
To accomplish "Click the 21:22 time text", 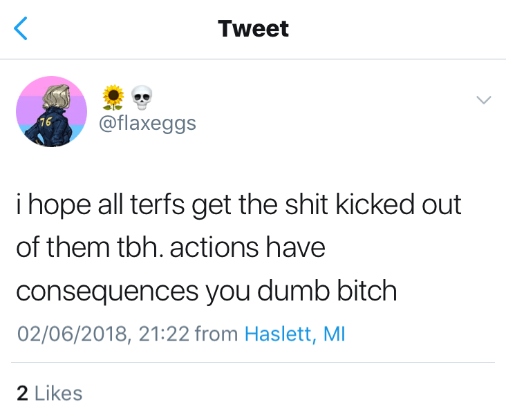I will click(164, 334).
